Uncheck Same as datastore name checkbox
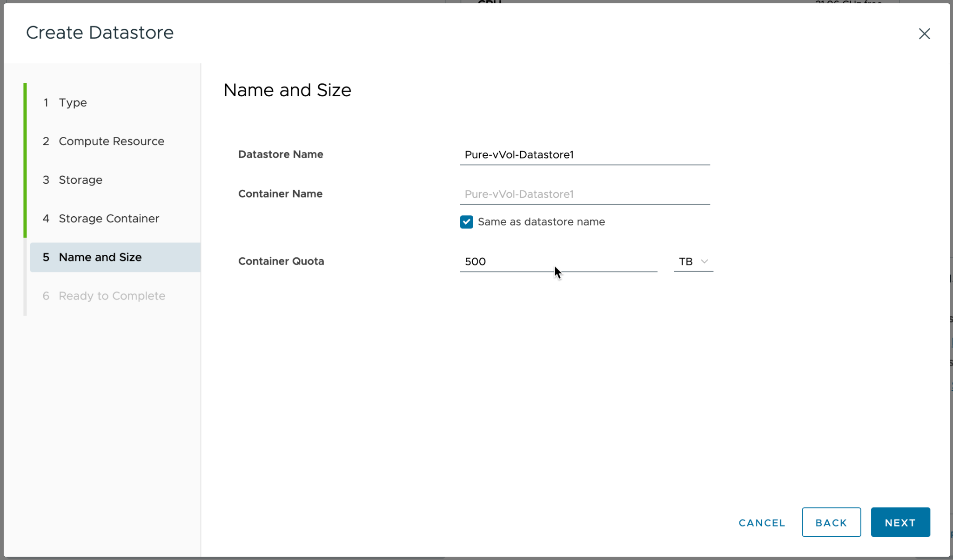 coord(466,222)
